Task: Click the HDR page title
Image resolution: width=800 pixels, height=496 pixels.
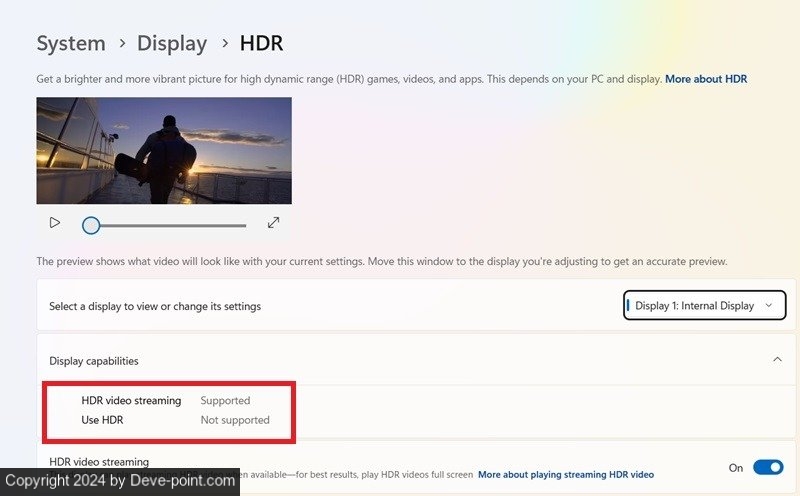Action: click(x=261, y=43)
